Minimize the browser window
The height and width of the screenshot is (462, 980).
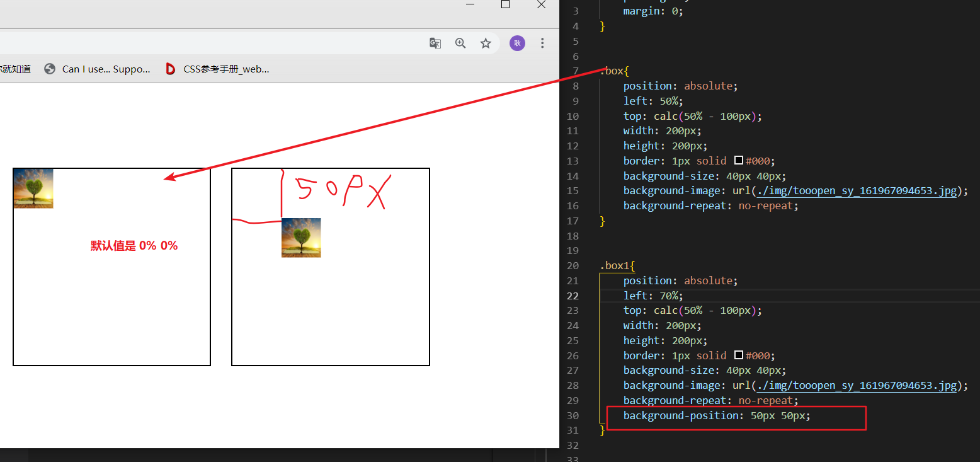click(x=470, y=4)
